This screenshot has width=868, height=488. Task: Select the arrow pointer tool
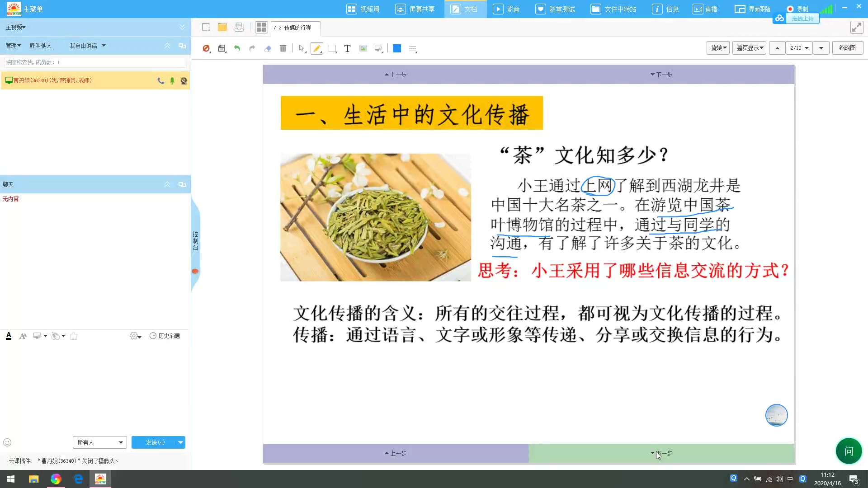[302, 48]
